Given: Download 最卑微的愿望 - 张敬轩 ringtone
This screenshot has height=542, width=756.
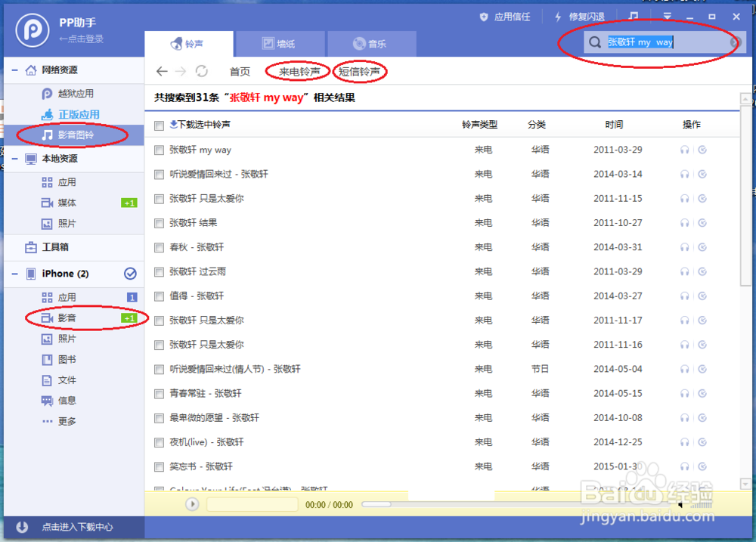Looking at the screenshot, I should [x=702, y=417].
